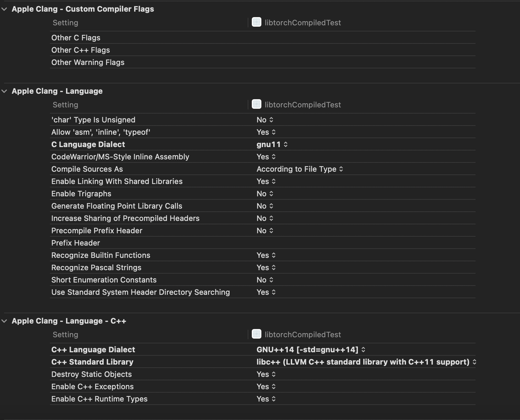Image resolution: width=520 pixels, height=420 pixels.
Task: Toggle Enable C++ Exceptions setting
Action: pos(266,386)
